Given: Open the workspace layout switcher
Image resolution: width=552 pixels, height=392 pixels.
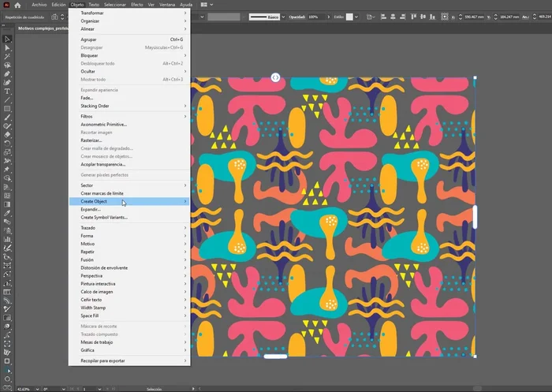Looking at the screenshot, I should [x=204, y=5].
